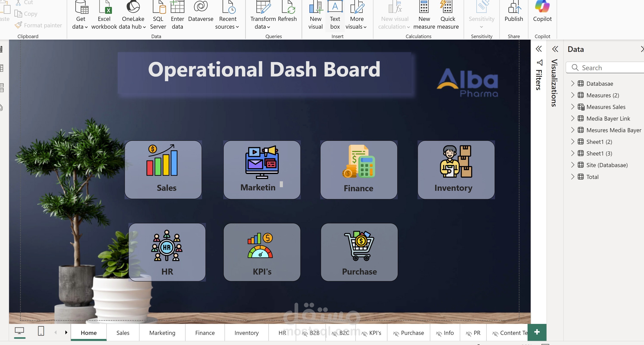Insert a New visual

(x=316, y=16)
